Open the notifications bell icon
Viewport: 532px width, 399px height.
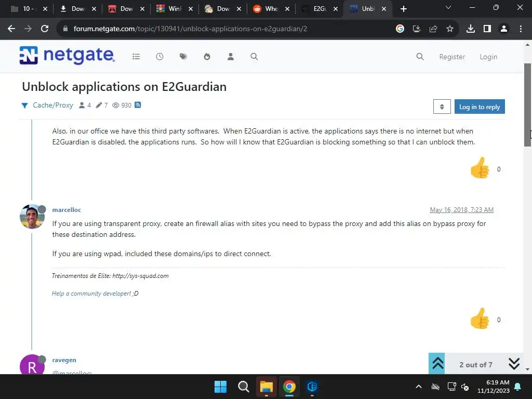pyautogui.click(x=518, y=387)
